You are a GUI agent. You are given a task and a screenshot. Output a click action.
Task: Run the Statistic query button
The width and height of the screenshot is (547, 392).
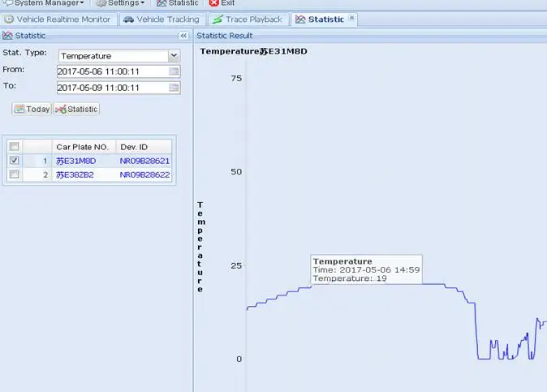click(x=76, y=109)
